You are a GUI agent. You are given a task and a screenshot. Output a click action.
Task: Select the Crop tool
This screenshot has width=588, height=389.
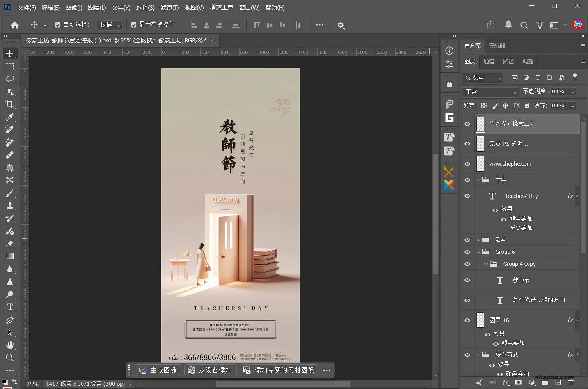[x=10, y=104]
